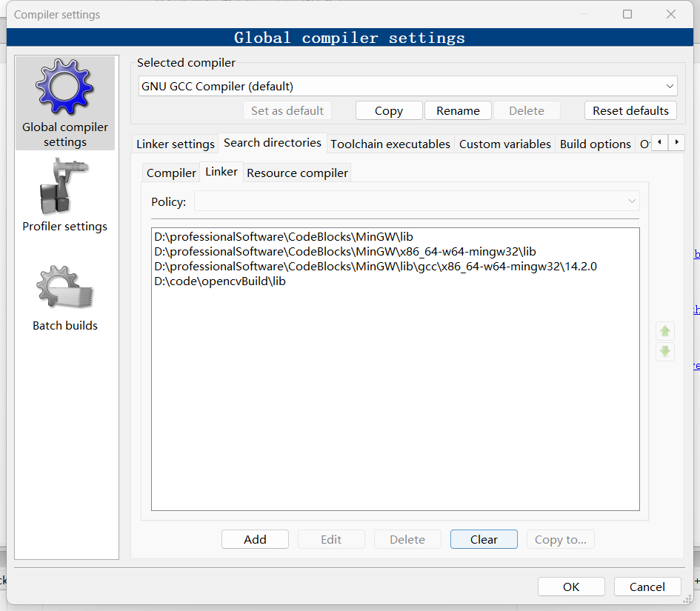Move selected directory down with green arrow
700x611 pixels.
664,352
